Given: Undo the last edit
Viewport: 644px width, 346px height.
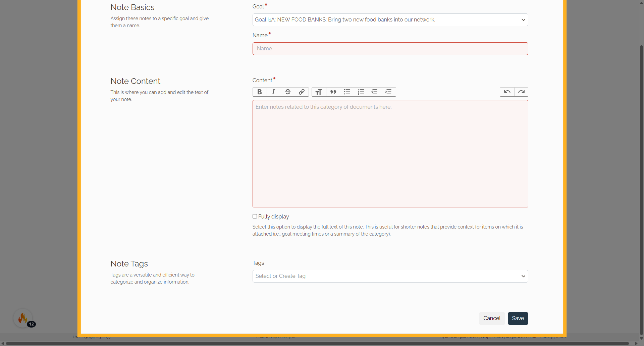Looking at the screenshot, I should (507, 92).
